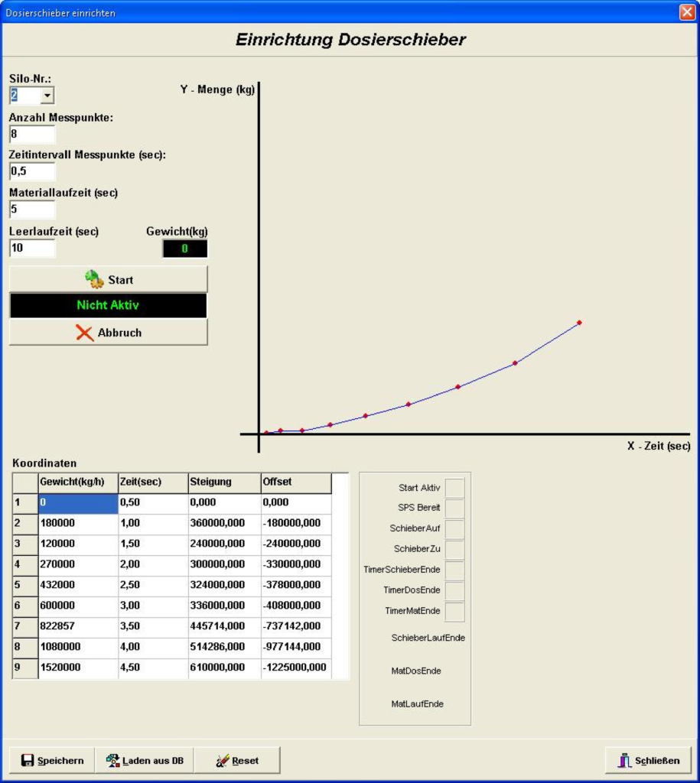Click the Steigung column header
This screenshot has width=700, height=783.
pos(224,482)
